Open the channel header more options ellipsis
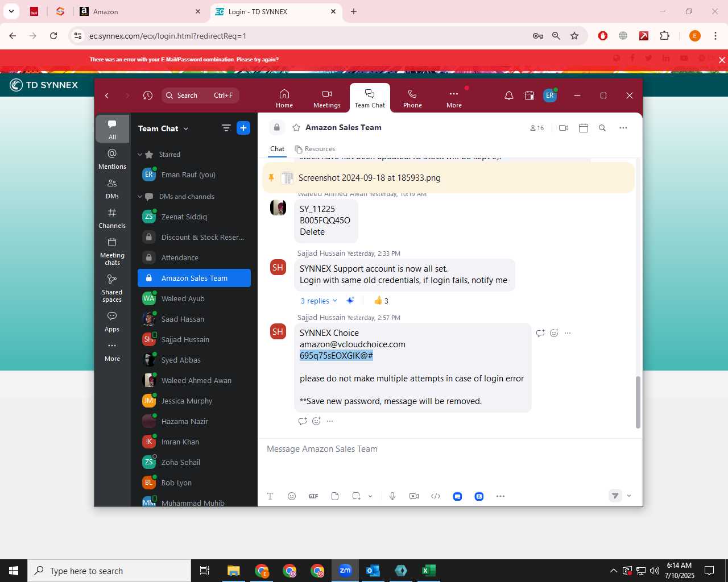The width and height of the screenshot is (728, 582). pyautogui.click(x=623, y=128)
